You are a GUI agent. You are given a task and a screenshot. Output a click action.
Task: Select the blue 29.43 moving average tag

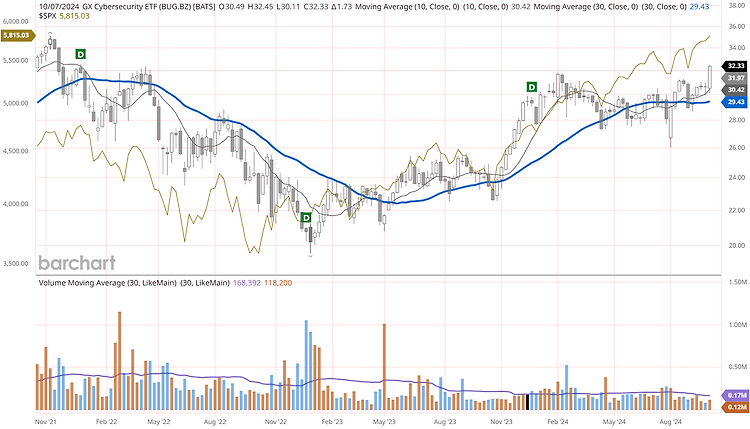[x=736, y=102]
